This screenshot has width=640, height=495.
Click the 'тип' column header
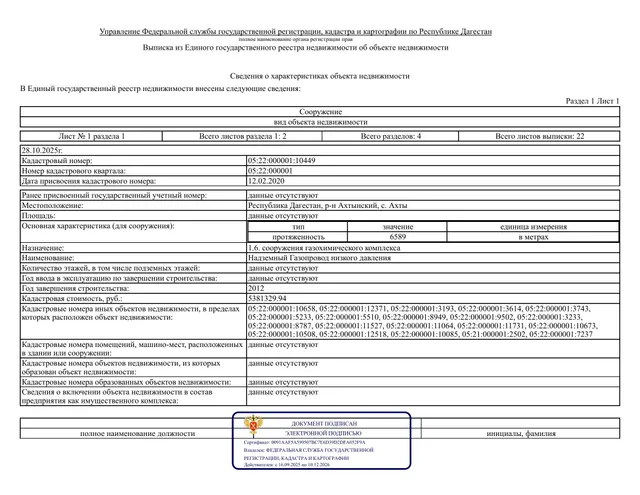coord(298,226)
